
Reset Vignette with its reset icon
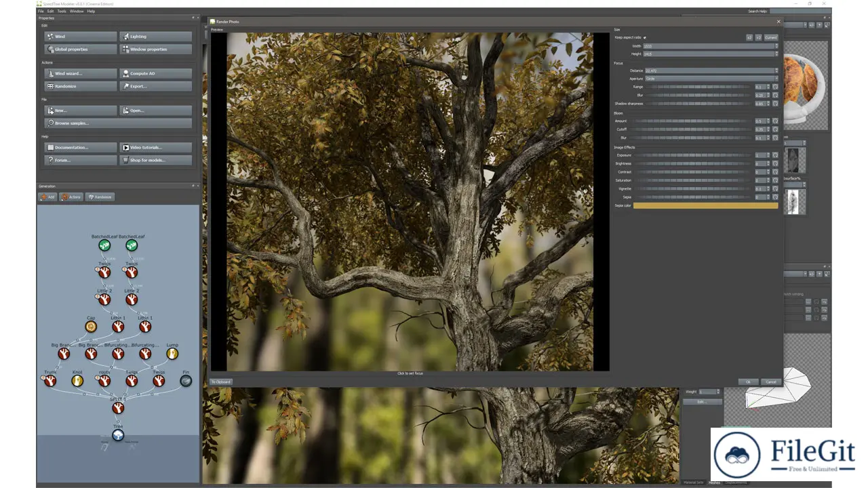tap(775, 188)
